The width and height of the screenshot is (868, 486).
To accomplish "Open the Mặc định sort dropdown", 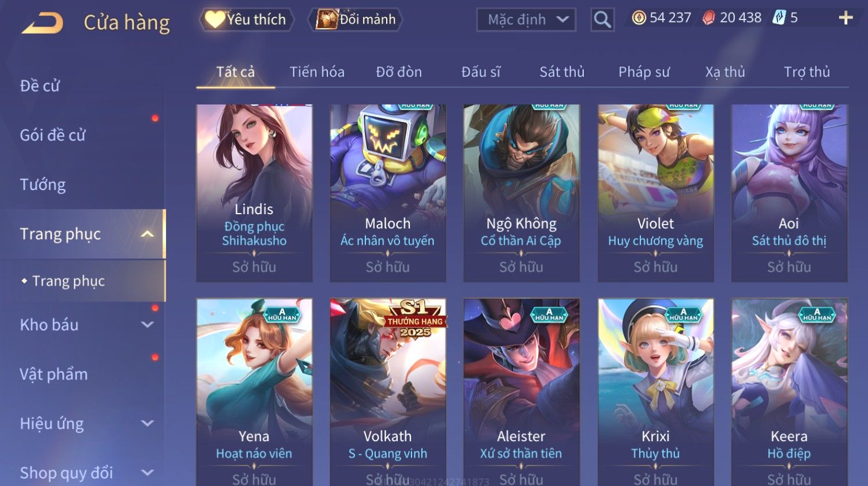I will click(x=526, y=20).
